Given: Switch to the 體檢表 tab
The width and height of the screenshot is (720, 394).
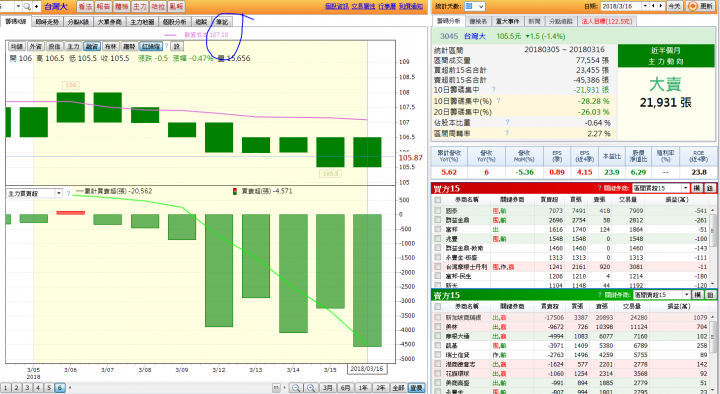Looking at the screenshot, I should 478,21.
